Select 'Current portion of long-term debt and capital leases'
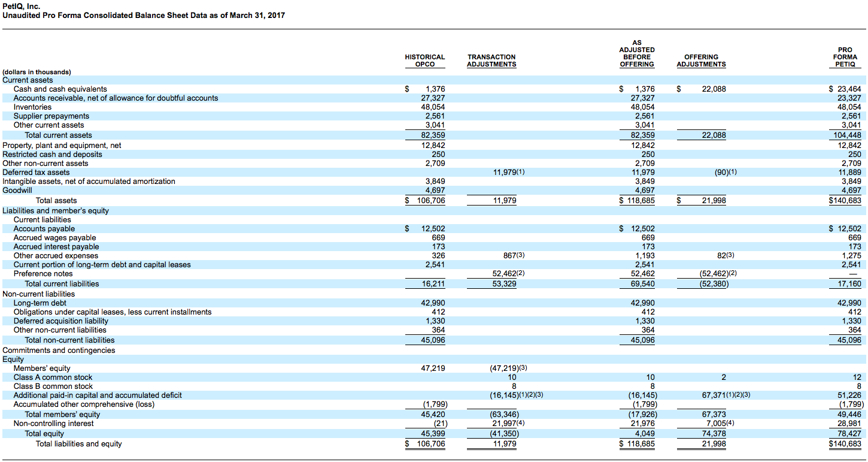The height and width of the screenshot is (462, 868). pos(102,264)
